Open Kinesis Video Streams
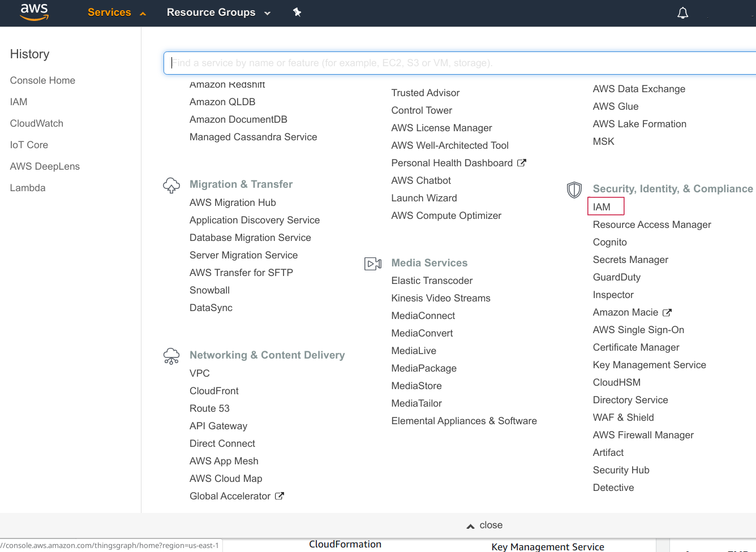The height and width of the screenshot is (552, 756). (441, 298)
